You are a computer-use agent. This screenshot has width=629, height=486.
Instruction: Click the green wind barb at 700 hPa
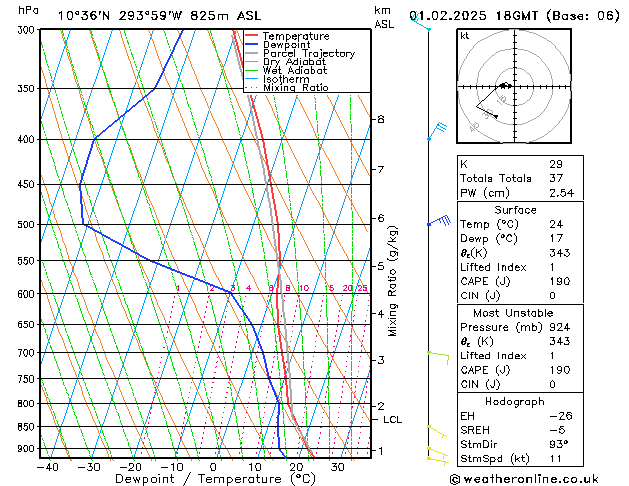click(438, 358)
